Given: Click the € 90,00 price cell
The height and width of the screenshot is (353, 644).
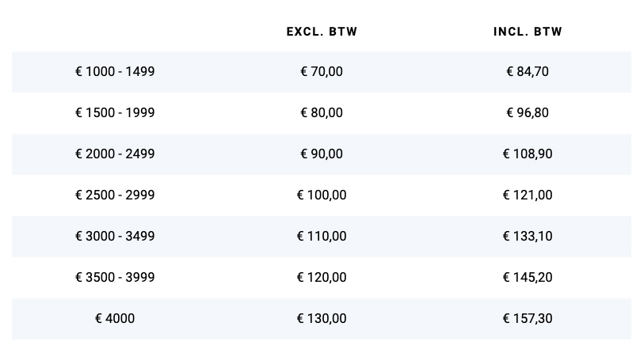Looking at the screenshot, I should 322,154.
